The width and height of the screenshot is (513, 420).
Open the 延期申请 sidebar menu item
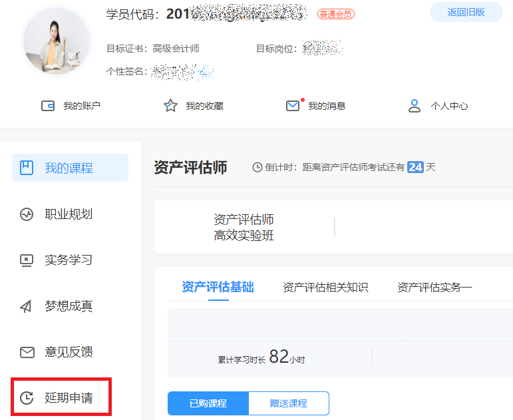(68, 399)
